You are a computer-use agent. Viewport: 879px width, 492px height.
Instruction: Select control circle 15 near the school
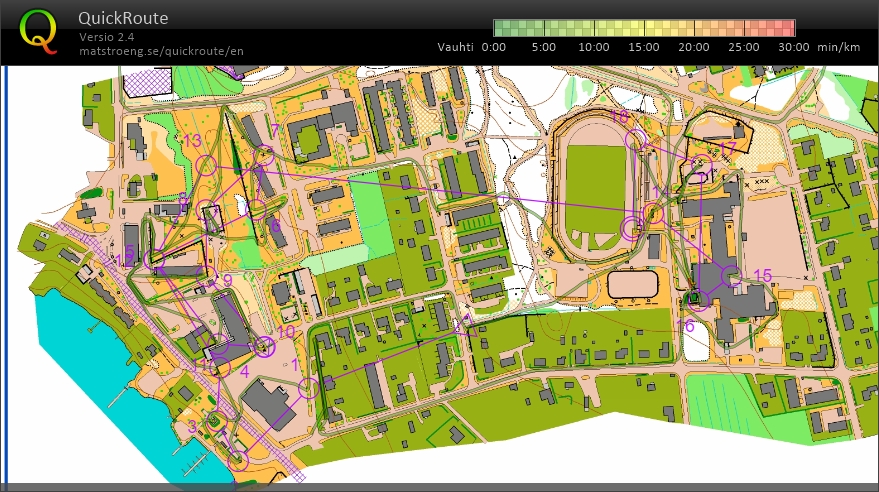[731, 276]
